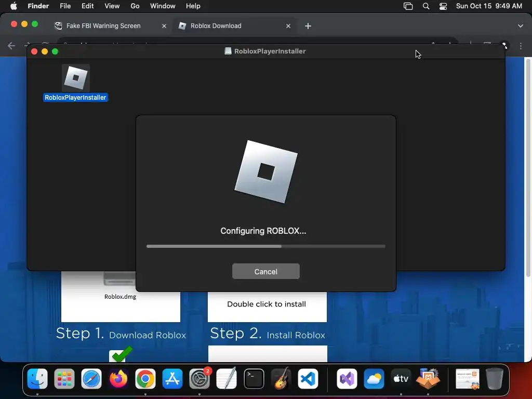Viewport: 532px width, 399px height.
Task: Launch Visual Studio Code from the Dock
Action: click(308, 379)
